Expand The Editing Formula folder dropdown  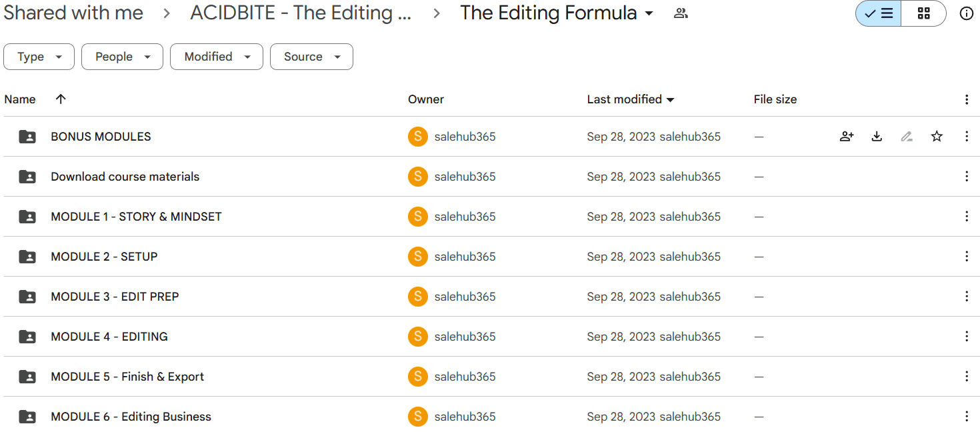coord(649,13)
